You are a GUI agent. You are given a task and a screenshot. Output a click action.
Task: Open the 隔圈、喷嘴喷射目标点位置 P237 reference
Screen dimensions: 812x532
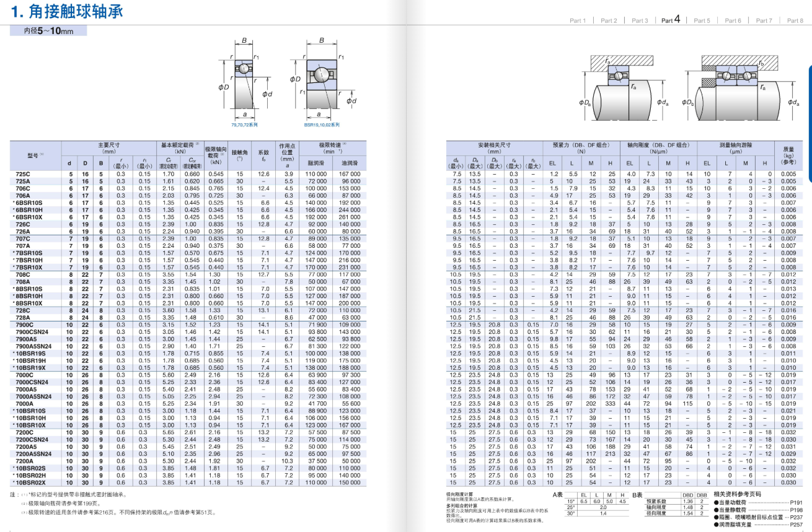coord(758,517)
